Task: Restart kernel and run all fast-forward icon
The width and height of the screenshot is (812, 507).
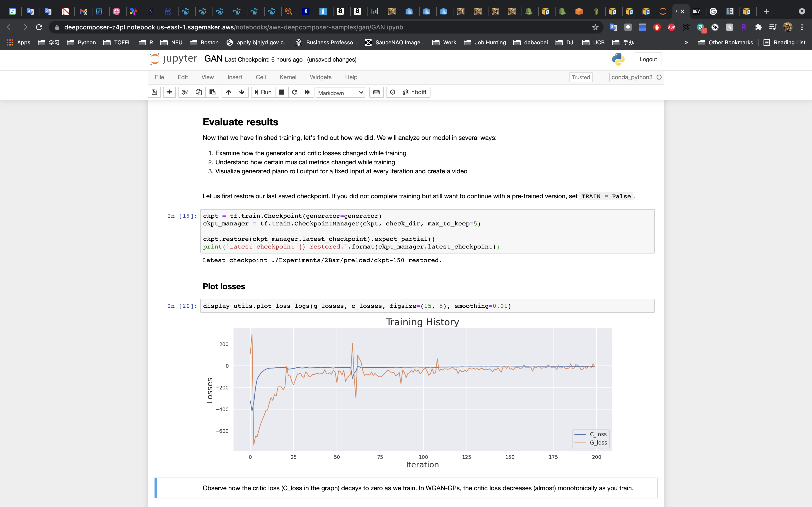Action: click(307, 92)
